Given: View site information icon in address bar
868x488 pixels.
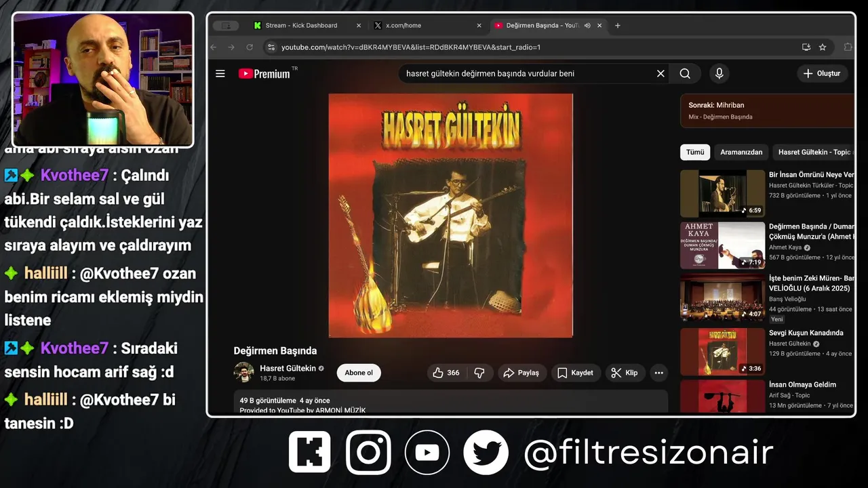Looking at the screenshot, I should [271, 47].
